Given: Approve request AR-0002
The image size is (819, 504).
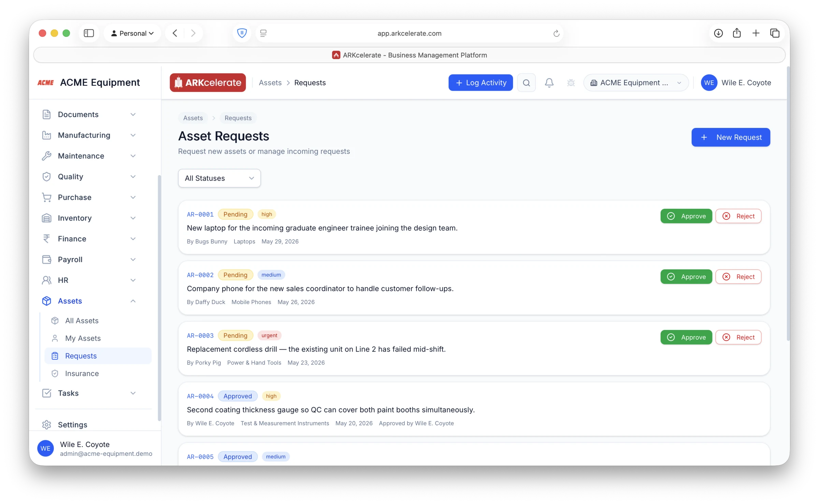Looking at the screenshot, I should click(686, 277).
